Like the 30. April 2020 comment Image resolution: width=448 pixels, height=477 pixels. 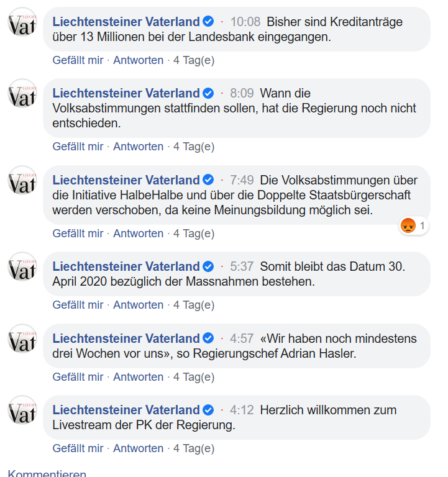(x=78, y=305)
